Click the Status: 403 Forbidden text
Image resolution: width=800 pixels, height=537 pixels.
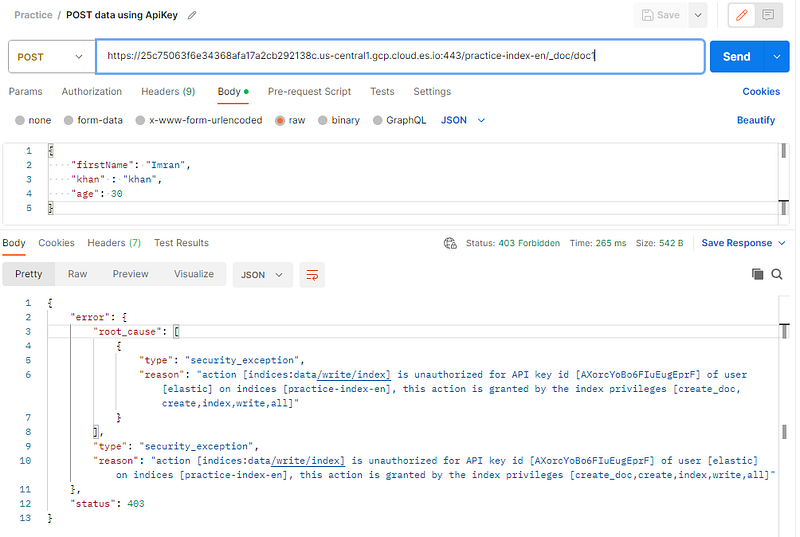click(x=512, y=243)
